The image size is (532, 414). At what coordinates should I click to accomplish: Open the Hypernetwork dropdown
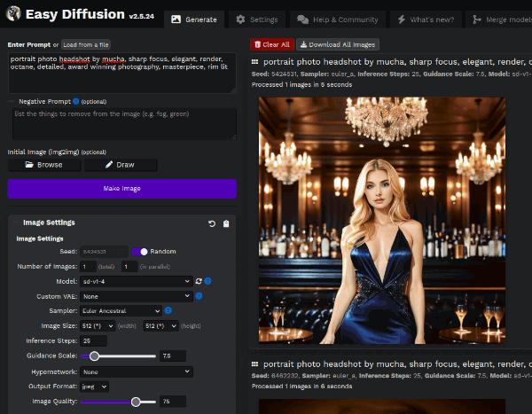137,372
